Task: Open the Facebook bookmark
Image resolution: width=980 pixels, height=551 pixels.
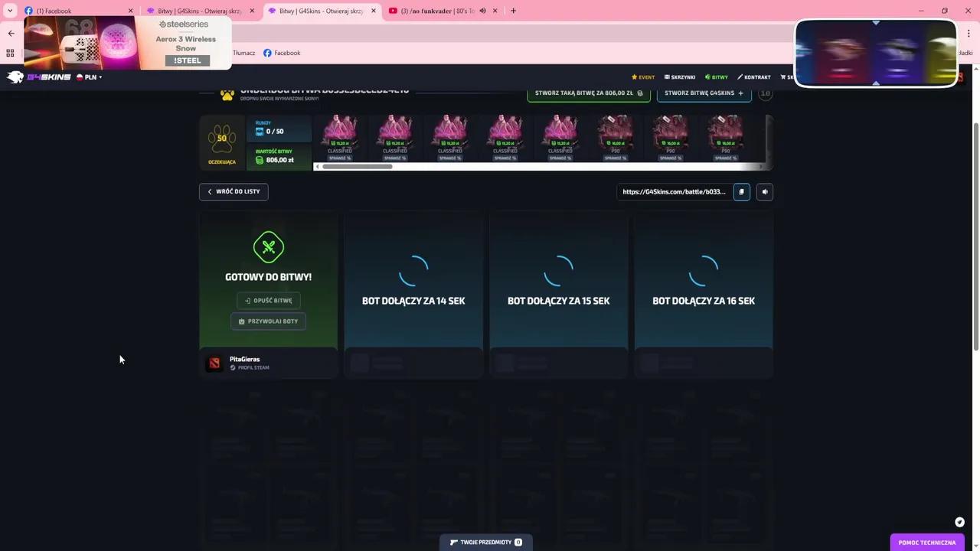Action: point(282,53)
